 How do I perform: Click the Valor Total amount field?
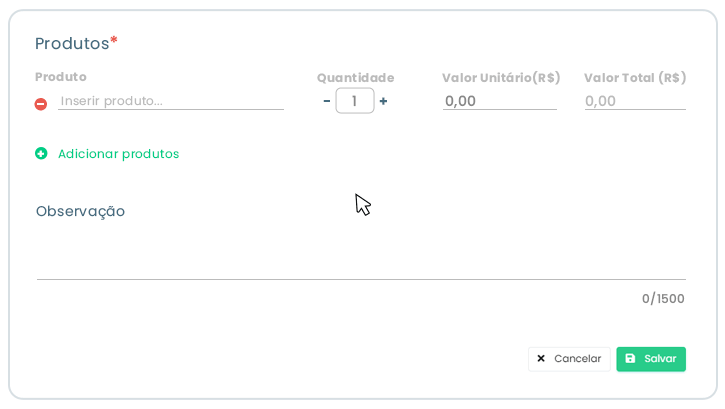click(x=635, y=101)
